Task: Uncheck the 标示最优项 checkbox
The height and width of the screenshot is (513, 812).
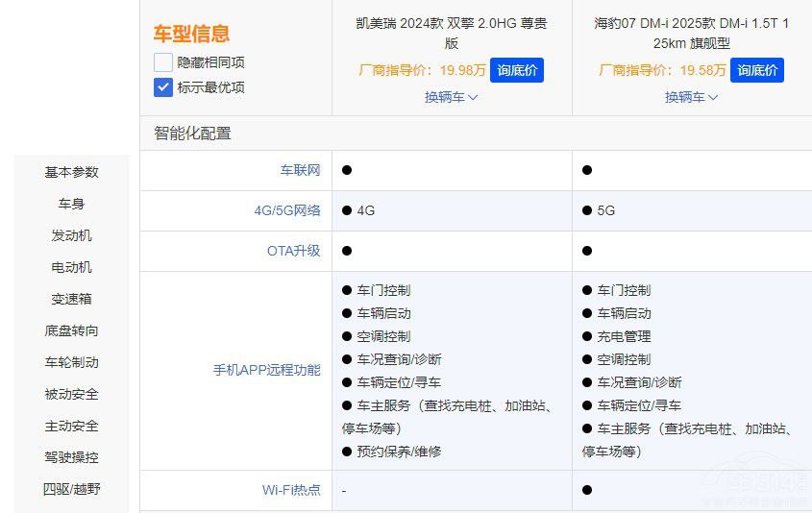Action: pos(162,87)
